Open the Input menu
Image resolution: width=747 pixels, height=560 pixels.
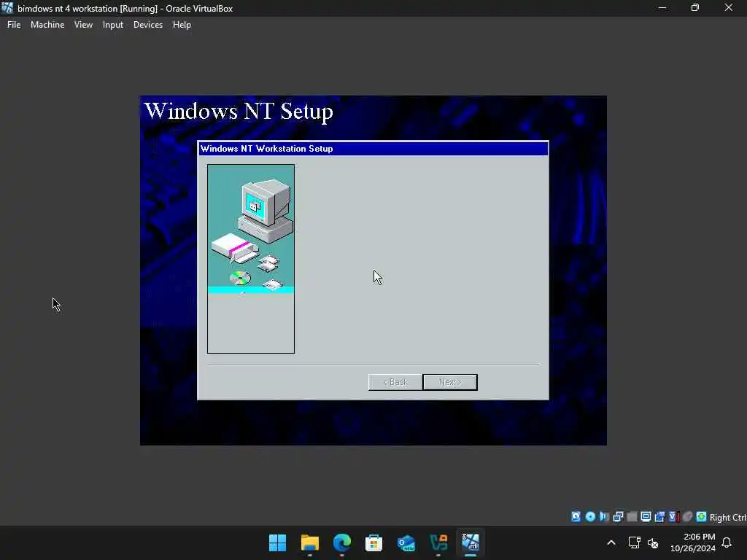pos(113,25)
